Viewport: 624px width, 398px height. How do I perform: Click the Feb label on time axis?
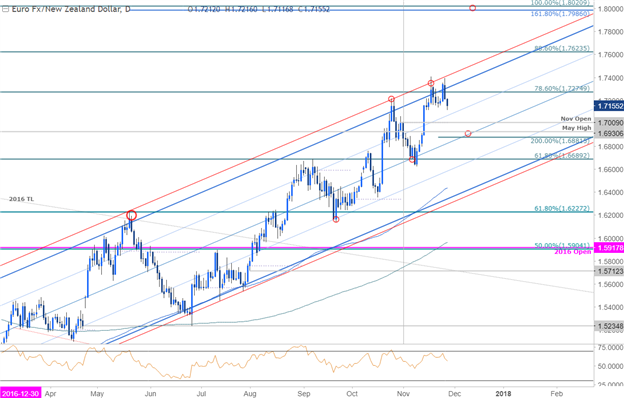[556, 394]
